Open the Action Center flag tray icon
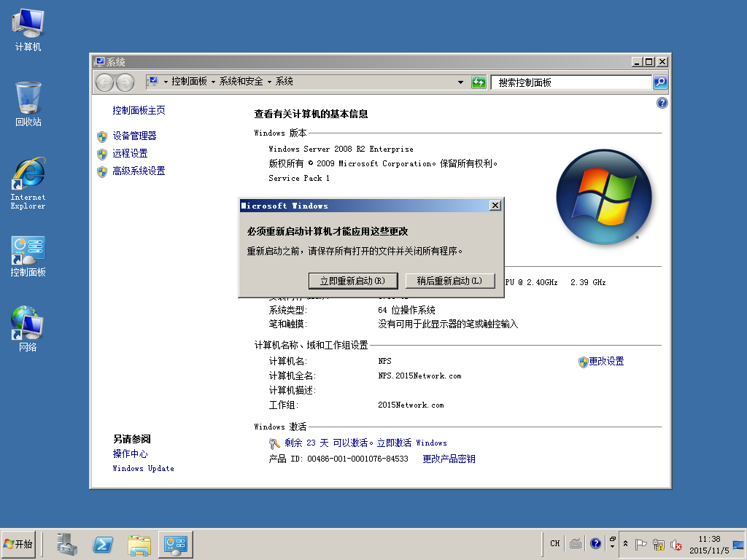The width and height of the screenshot is (747, 560). pyautogui.click(x=641, y=544)
